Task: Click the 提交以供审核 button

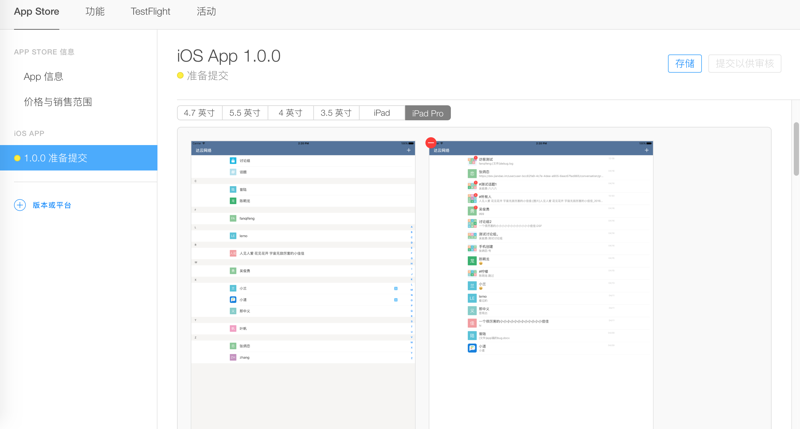Action: coord(744,63)
